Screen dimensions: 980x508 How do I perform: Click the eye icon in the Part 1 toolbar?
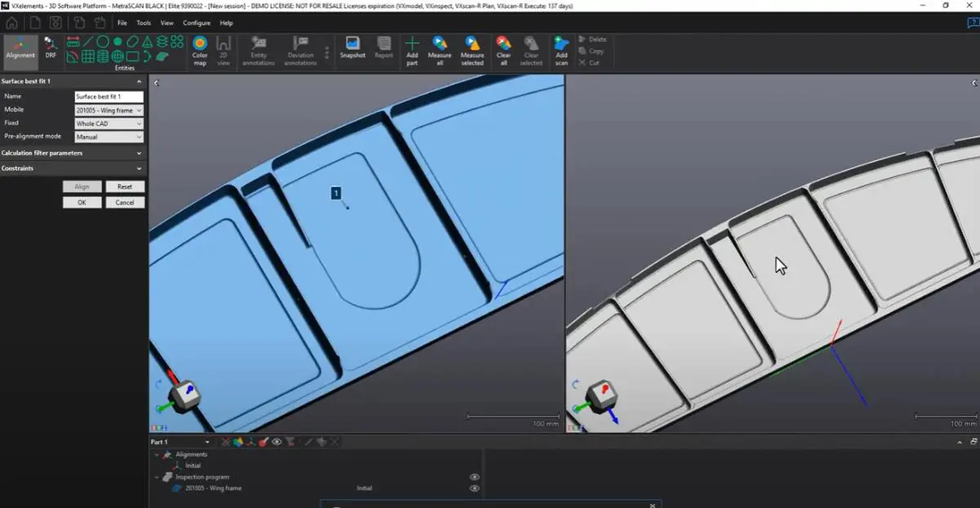tap(276, 441)
